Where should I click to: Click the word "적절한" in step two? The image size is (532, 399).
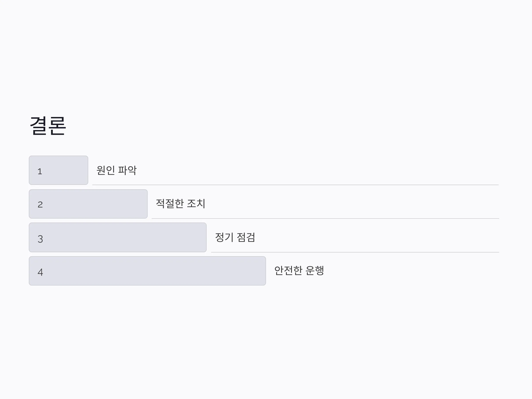tap(170, 203)
